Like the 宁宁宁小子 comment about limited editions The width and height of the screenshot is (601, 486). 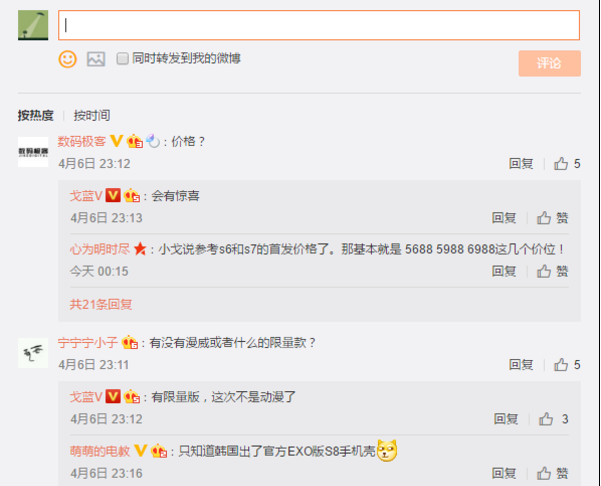coord(567,364)
